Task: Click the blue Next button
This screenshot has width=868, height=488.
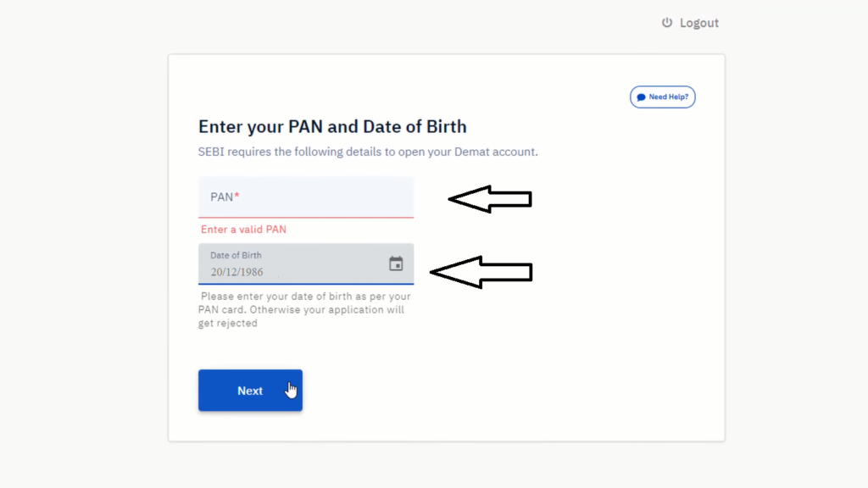Action: coord(250,391)
